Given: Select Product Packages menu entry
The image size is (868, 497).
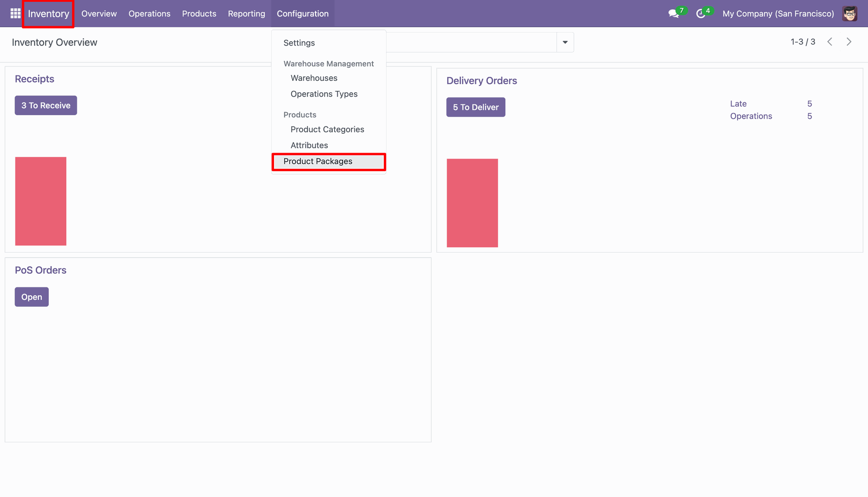Looking at the screenshot, I should [x=318, y=161].
